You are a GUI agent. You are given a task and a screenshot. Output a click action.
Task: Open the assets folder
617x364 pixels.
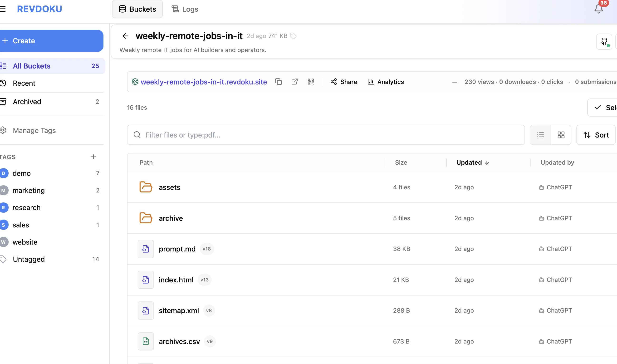point(169,187)
